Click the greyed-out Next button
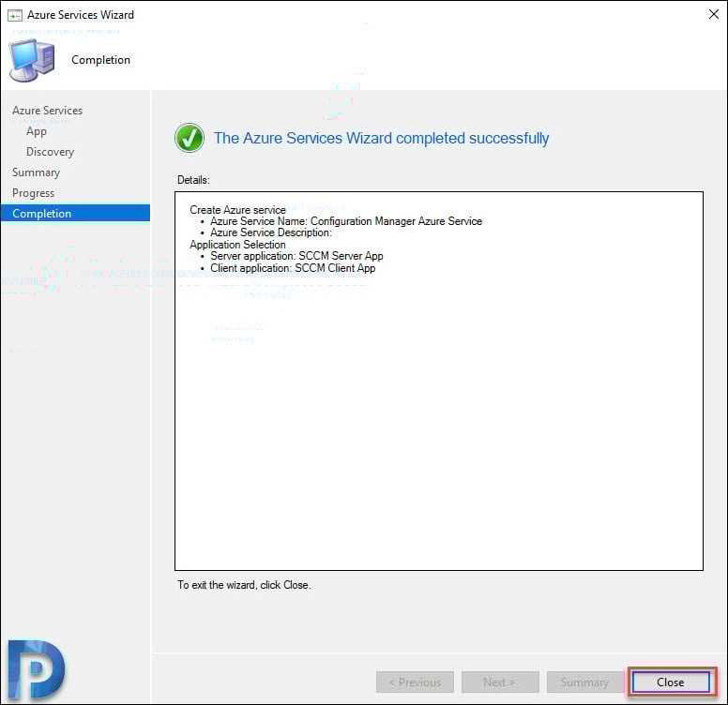 pyautogui.click(x=500, y=682)
